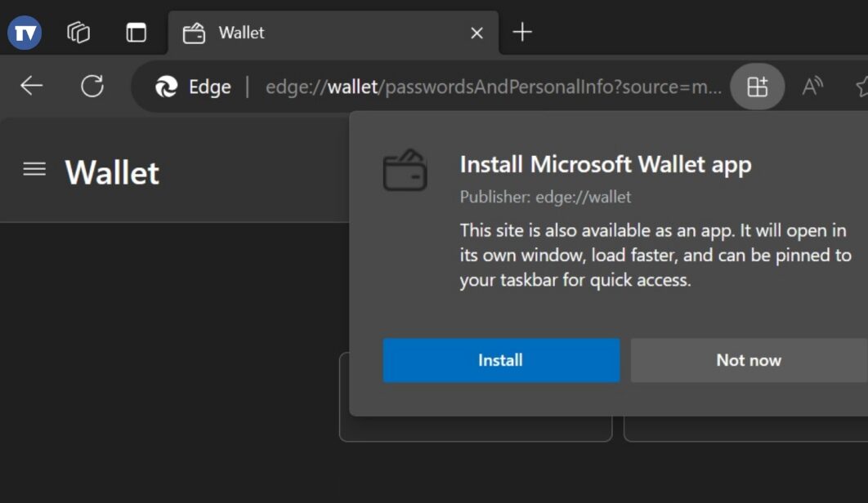View Edge site information badge
The image size is (868, 503).
coord(193,87)
